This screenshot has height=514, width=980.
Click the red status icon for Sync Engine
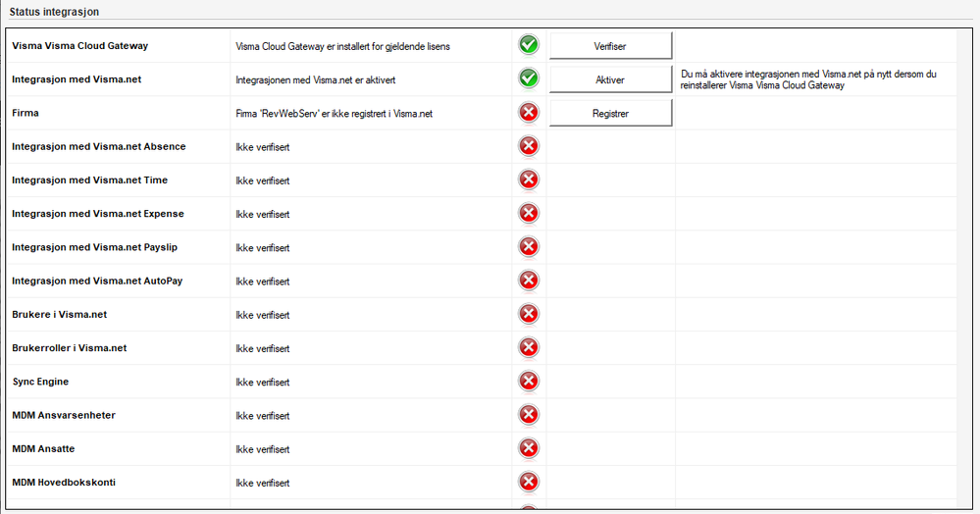pos(529,382)
